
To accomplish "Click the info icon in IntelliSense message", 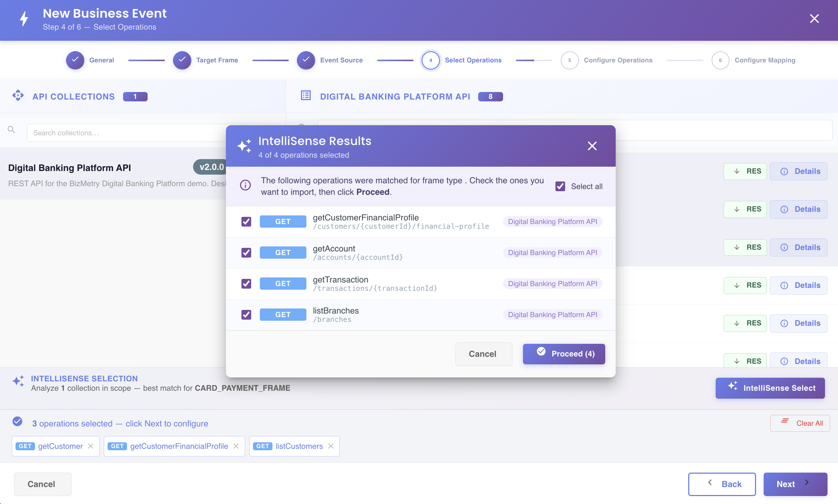I will tap(245, 185).
